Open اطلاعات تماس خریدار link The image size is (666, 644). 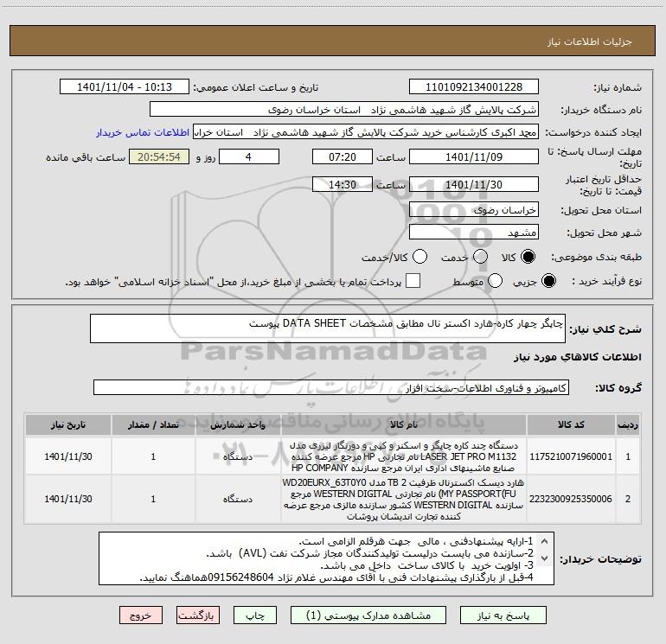pyautogui.click(x=143, y=132)
